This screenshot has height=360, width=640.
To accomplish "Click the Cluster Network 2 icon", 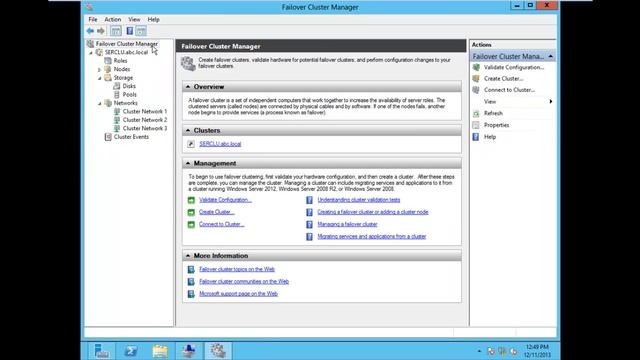I will (117, 120).
